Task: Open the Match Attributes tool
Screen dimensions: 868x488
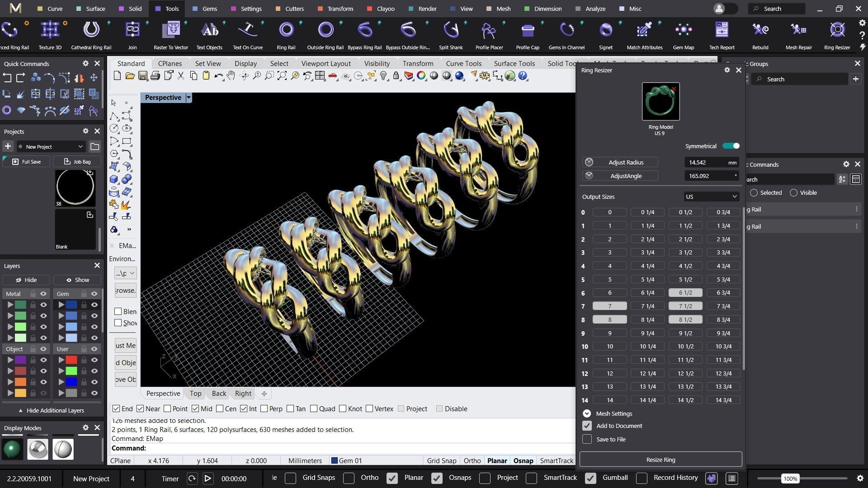Action: (x=644, y=36)
